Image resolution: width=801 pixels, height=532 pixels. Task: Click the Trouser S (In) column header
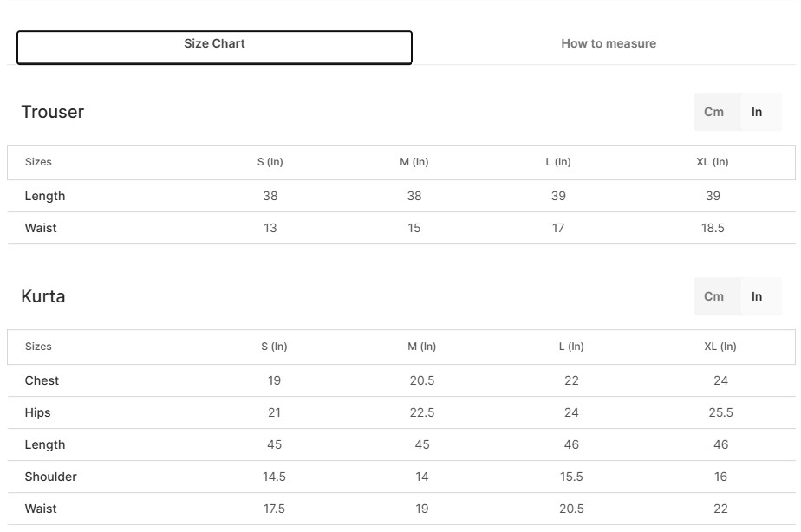[x=270, y=162]
